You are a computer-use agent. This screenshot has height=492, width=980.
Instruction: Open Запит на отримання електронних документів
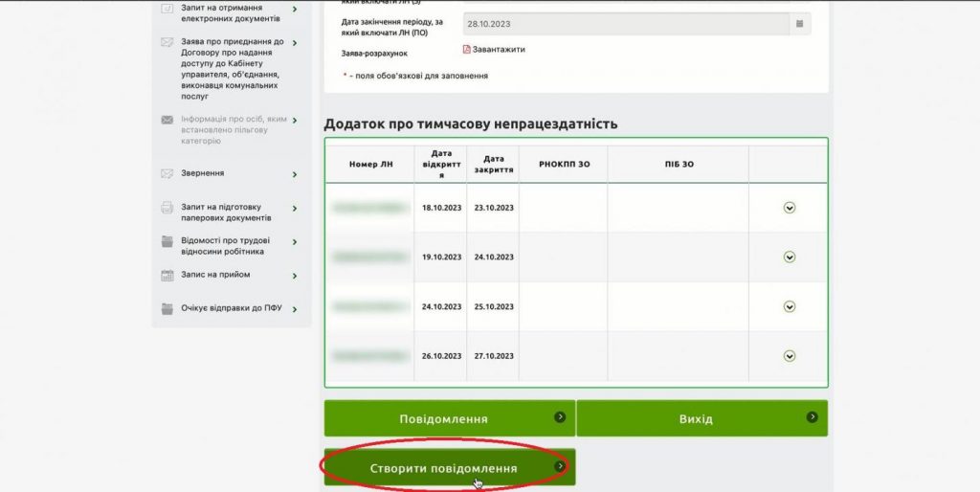[230, 12]
